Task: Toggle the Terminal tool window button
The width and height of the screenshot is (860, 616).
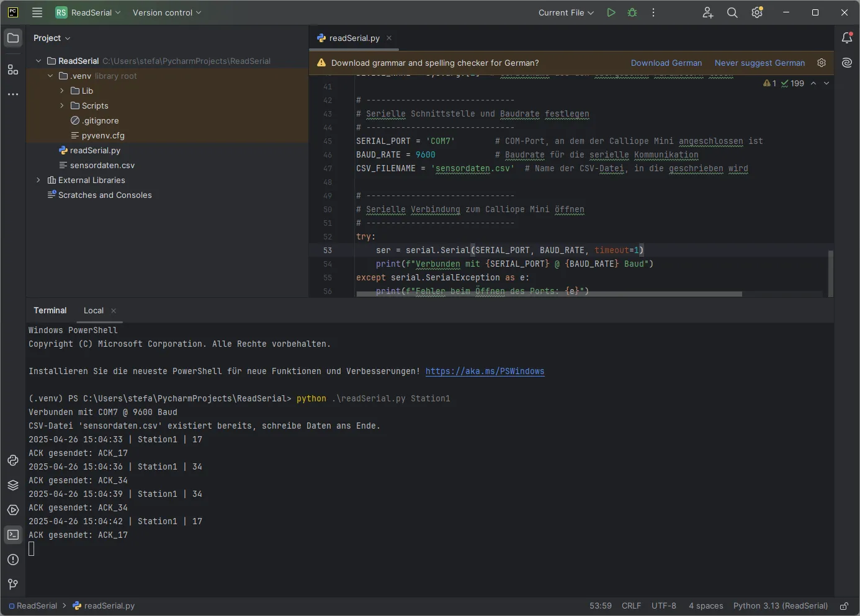Action: [13, 535]
